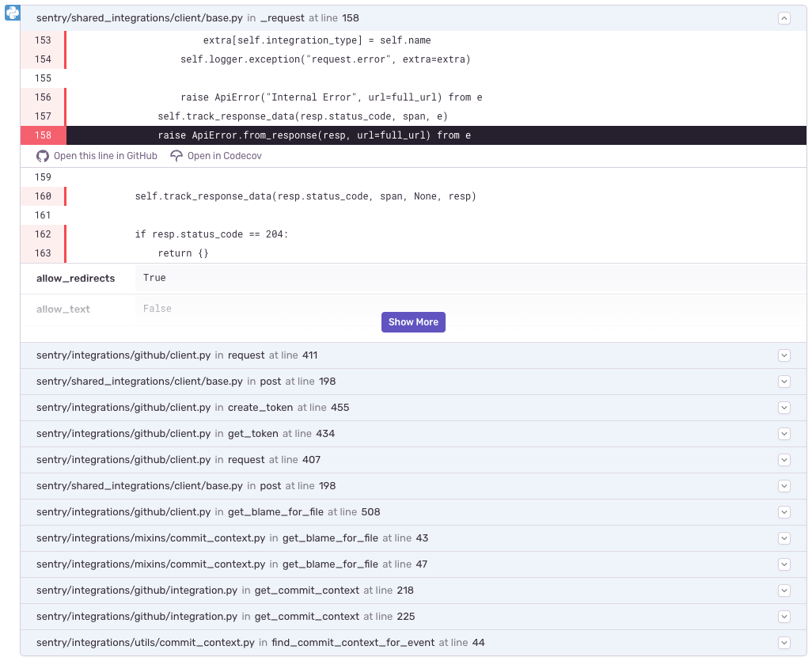The width and height of the screenshot is (812, 661).
Task: Expand get_commit_context frame at line 218
Action: [784, 591]
